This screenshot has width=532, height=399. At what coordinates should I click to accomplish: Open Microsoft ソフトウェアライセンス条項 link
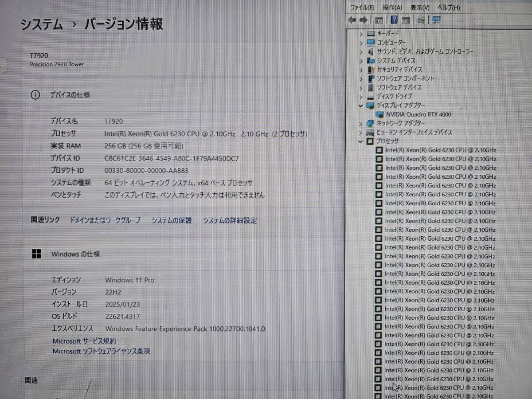point(101,351)
